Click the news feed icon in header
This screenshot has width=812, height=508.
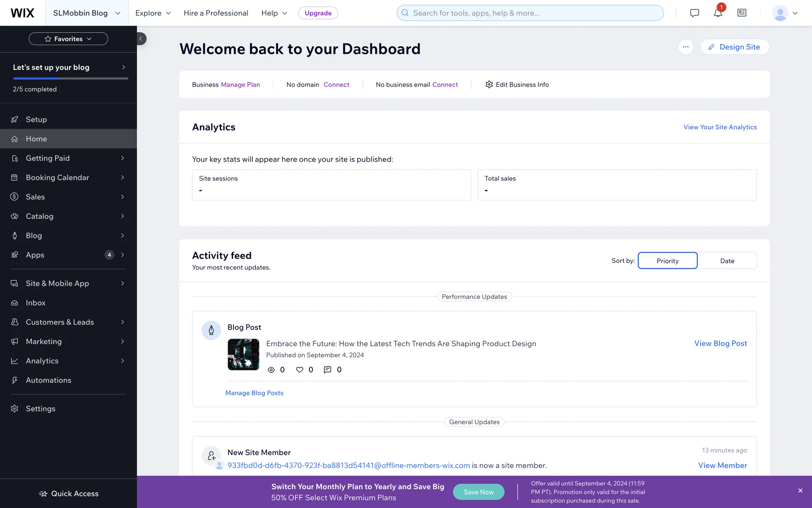click(742, 13)
